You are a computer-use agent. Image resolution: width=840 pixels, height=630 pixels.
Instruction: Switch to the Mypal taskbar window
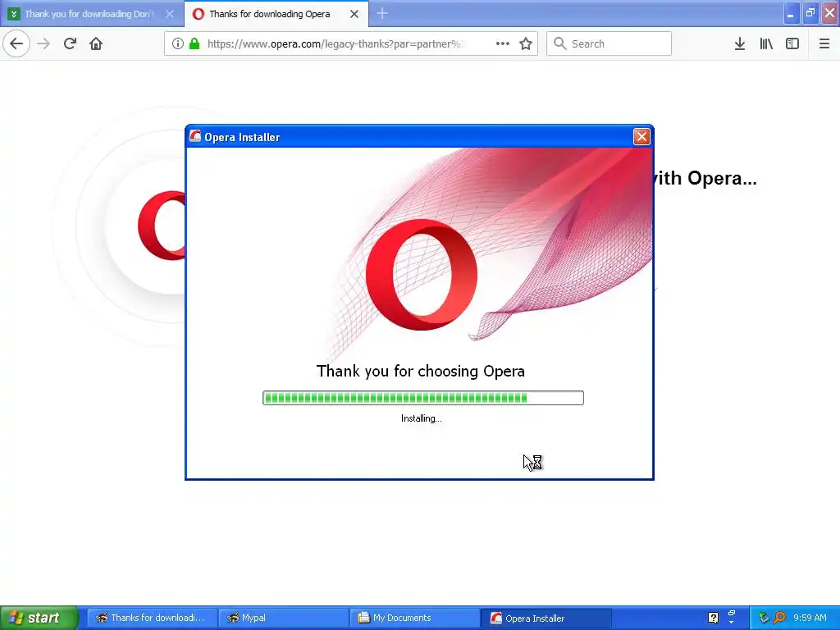(x=283, y=618)
